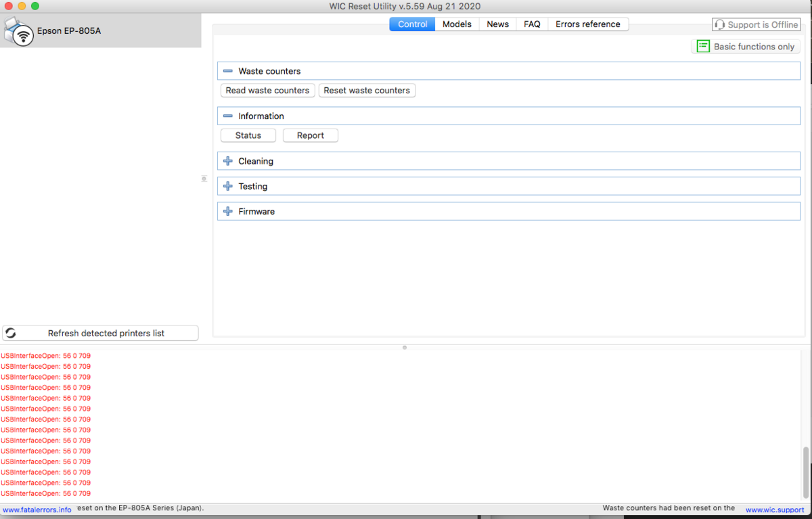Click the headset icon on Support button

(720, 24)
